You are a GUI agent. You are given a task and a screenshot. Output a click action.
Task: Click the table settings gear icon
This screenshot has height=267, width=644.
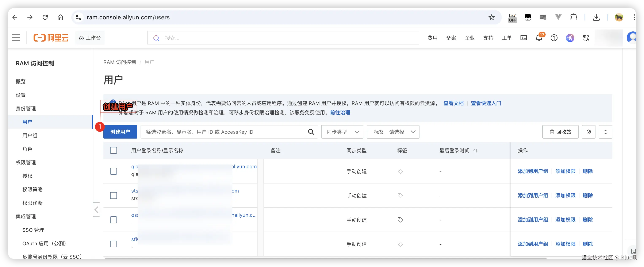point(589,132)
